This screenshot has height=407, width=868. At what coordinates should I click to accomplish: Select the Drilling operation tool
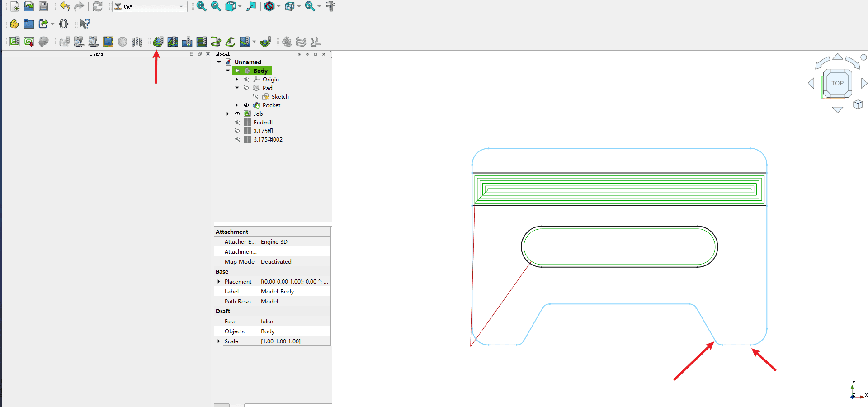click(187, 42)
